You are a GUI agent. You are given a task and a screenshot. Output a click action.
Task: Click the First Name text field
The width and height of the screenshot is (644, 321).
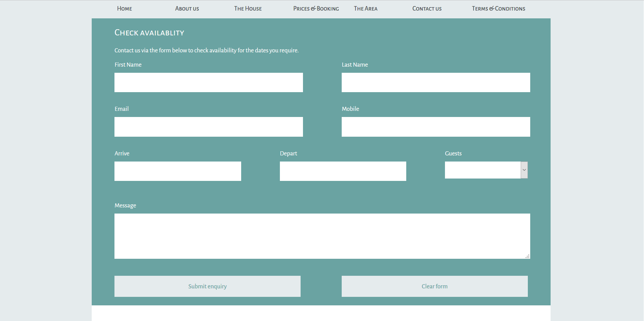pyautogui.click(x=209, y=82)
